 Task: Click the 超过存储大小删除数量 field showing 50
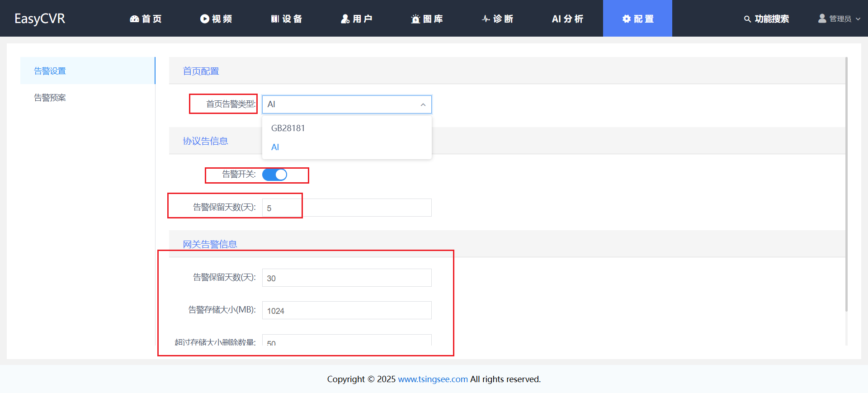pyautogui.click(x=347, y=340)
